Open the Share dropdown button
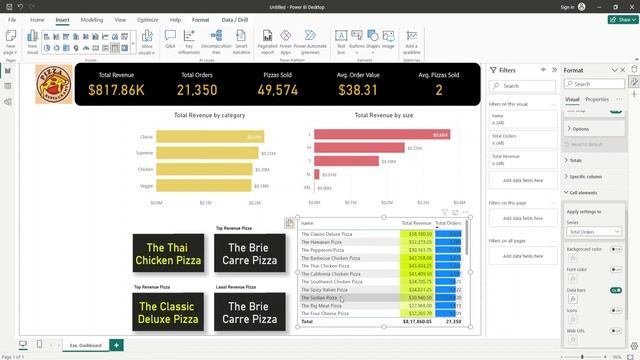Screen dimensions: 640x360 (x=623, y=20)
